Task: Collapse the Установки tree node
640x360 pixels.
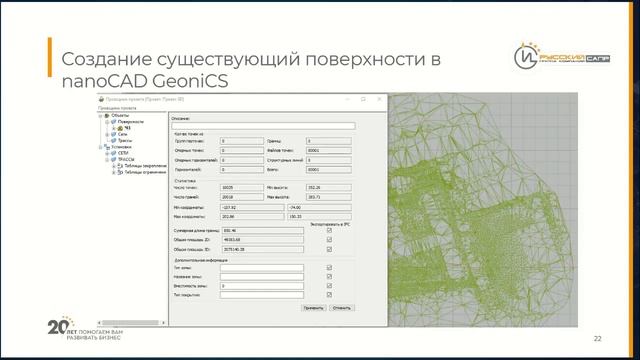Action: (100, 147)
